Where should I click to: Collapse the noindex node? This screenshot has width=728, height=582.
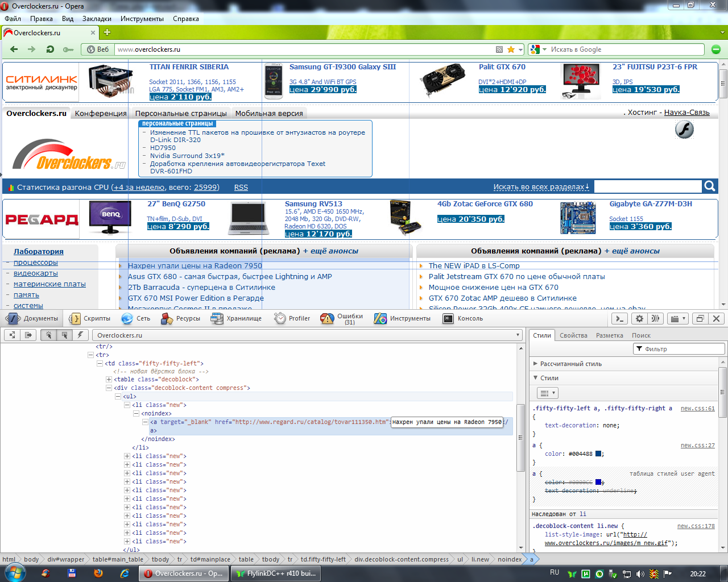136,413
